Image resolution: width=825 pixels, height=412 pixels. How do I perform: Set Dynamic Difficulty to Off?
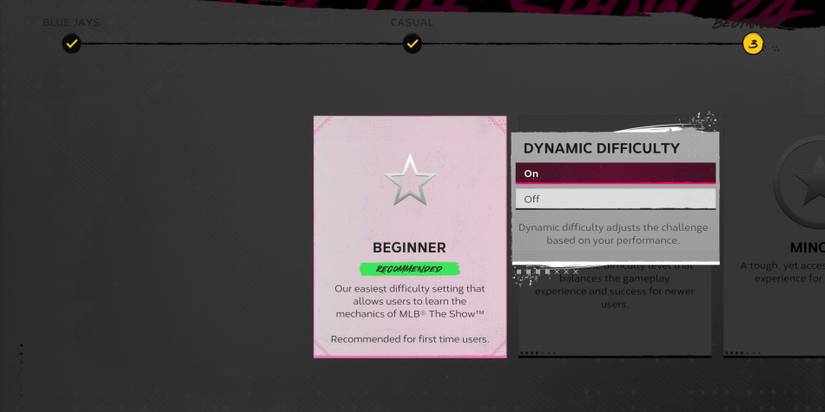pos(615,199)
